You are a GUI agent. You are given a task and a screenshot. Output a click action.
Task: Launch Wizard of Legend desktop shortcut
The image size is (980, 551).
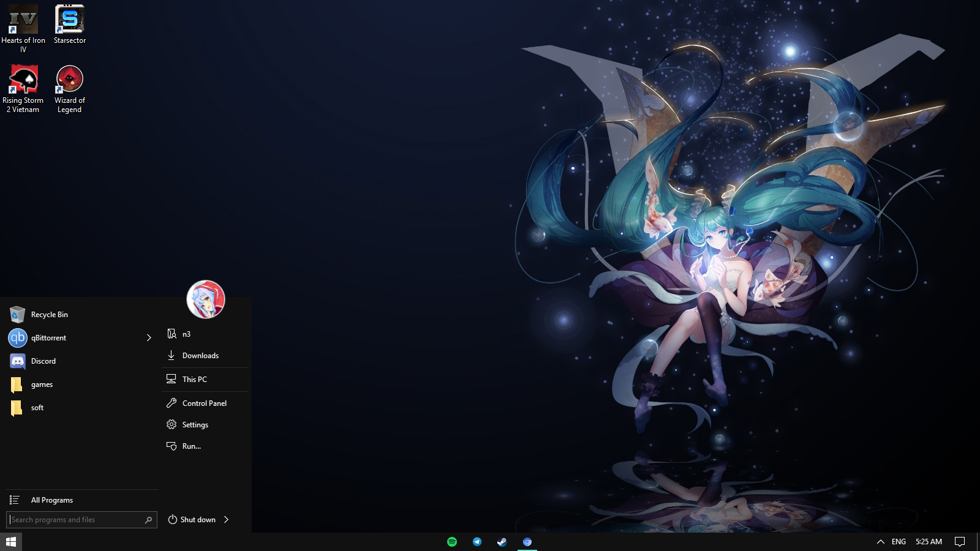pyautogui.click(x=70, y=89)
